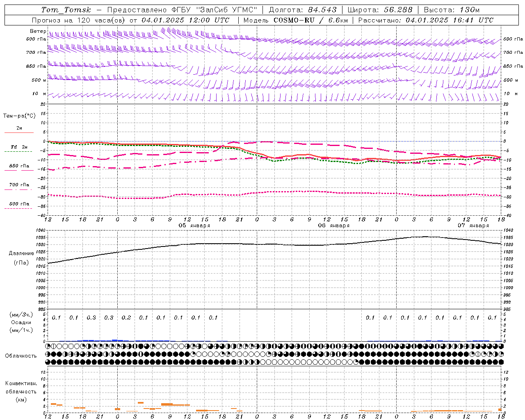Click the Конвективн. облачность label
525x420 pixels.
[21, 391]
